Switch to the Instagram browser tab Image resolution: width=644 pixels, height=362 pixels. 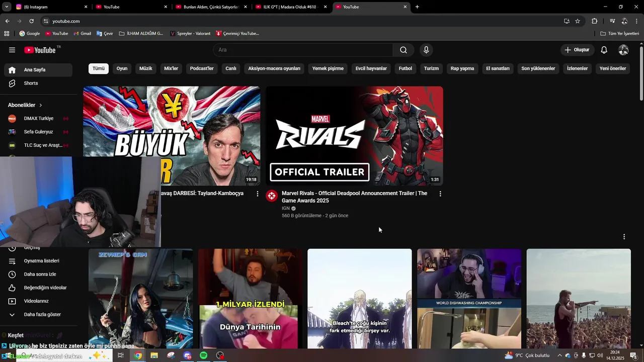pos(51,7)
